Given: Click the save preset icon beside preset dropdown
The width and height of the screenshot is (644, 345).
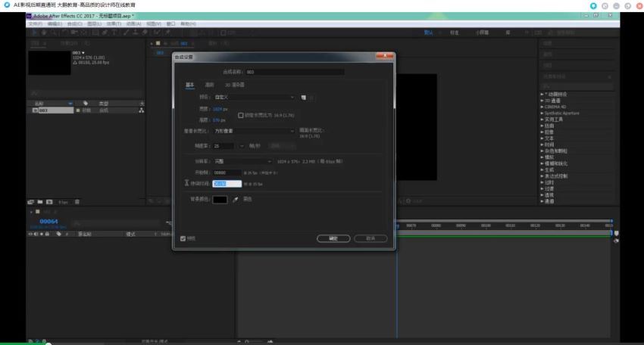Looking at the screenshot, I should (303, 98).
